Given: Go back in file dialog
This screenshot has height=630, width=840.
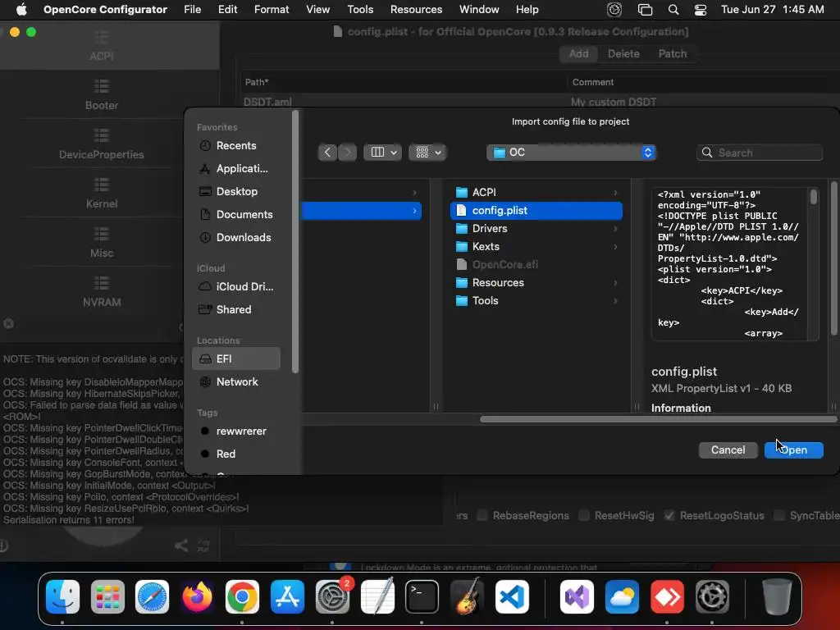Looking at the screenshot, I should point(327,153).
